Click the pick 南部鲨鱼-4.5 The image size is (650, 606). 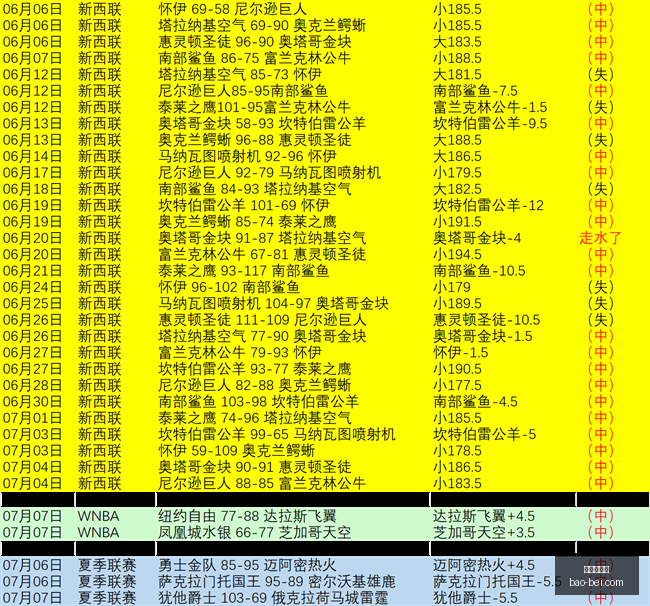475,402
